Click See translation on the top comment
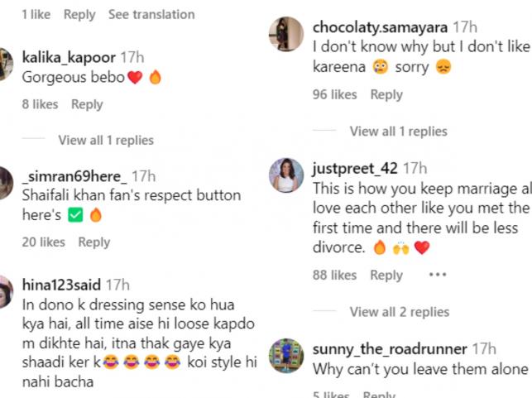 click(151, 15)
